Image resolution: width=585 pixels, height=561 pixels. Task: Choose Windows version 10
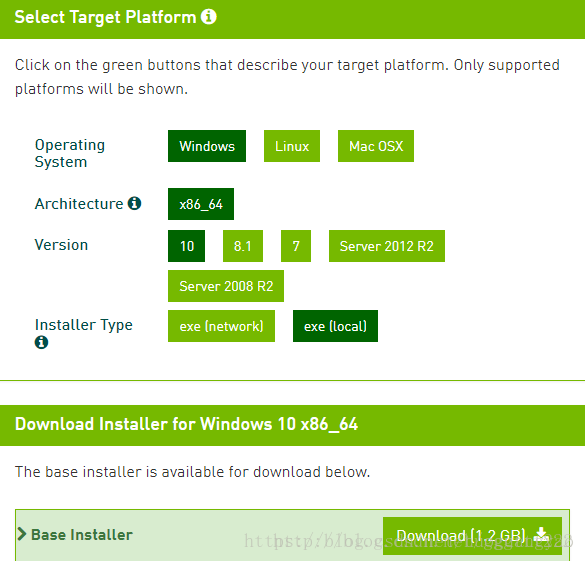(x=186, y=246)
